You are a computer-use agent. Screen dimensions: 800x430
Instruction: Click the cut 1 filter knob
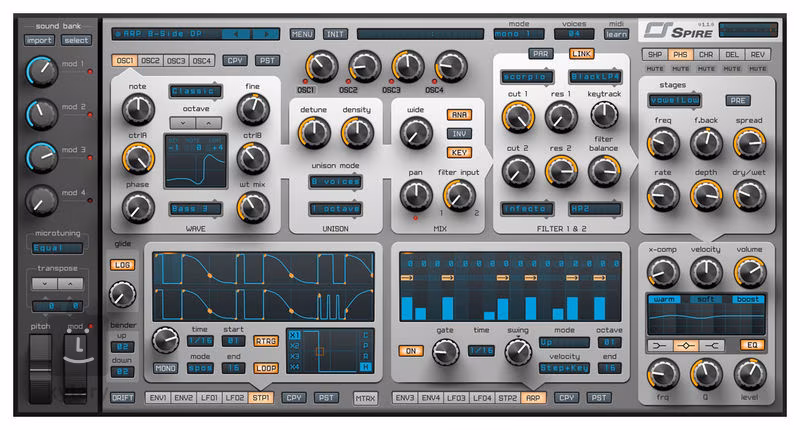pyautogui.click(x=517, y=117)
